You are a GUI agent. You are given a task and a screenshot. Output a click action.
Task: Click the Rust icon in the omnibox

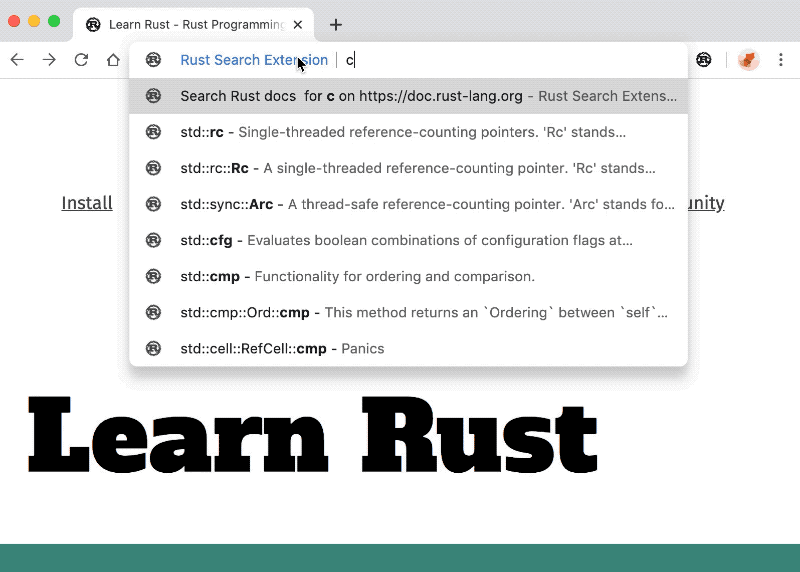[x=153, y=60]
